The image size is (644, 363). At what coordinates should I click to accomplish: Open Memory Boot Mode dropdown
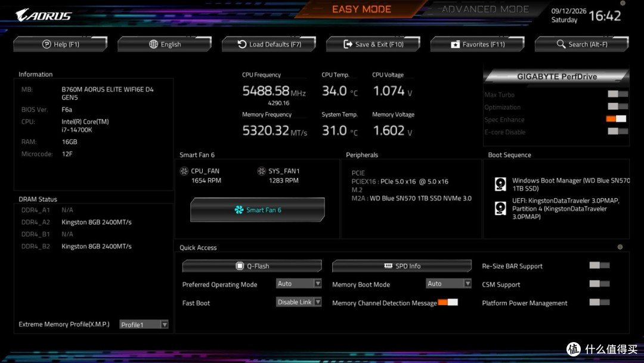[448, 284]
